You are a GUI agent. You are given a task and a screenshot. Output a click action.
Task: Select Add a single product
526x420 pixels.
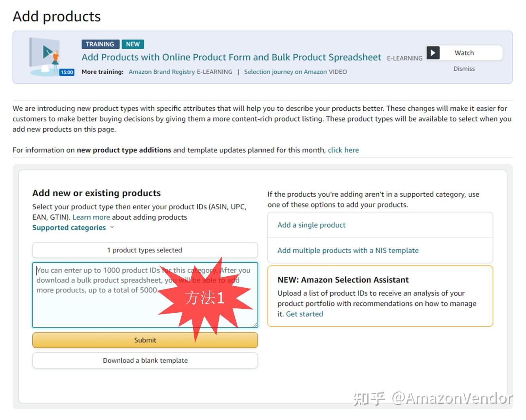tap(311, 225)
